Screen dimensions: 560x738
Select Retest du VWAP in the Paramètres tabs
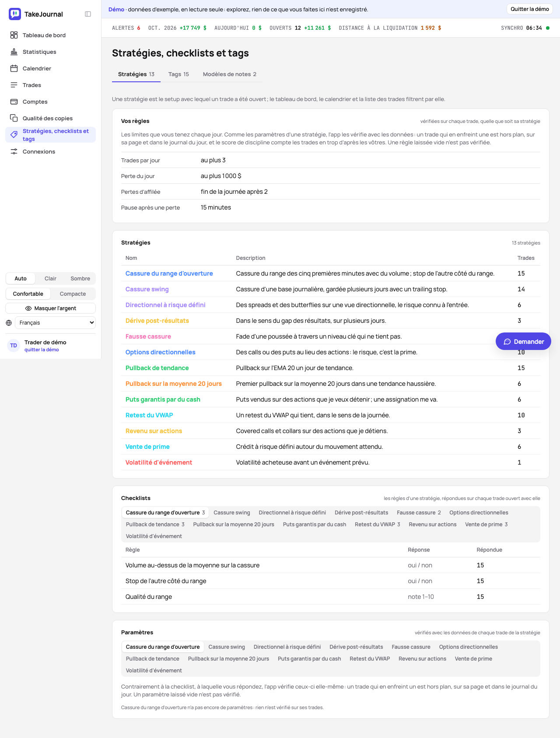point(370,659)
